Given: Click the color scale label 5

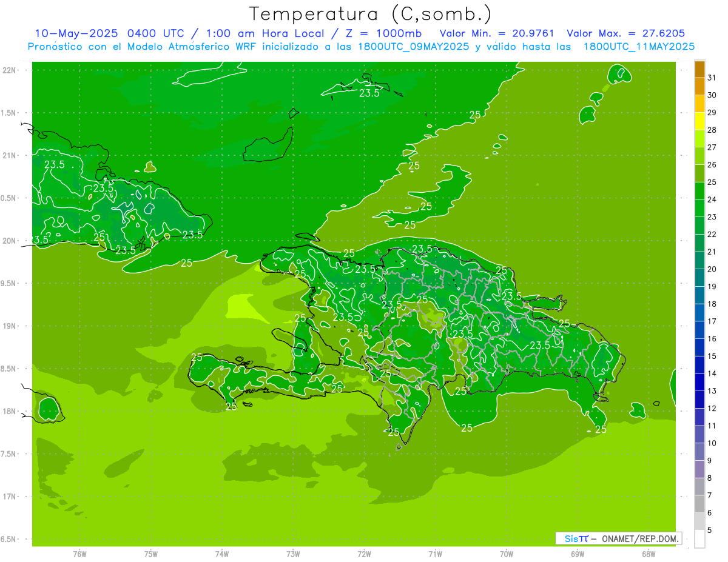Looking at the screenshot, I should point(710,530).
